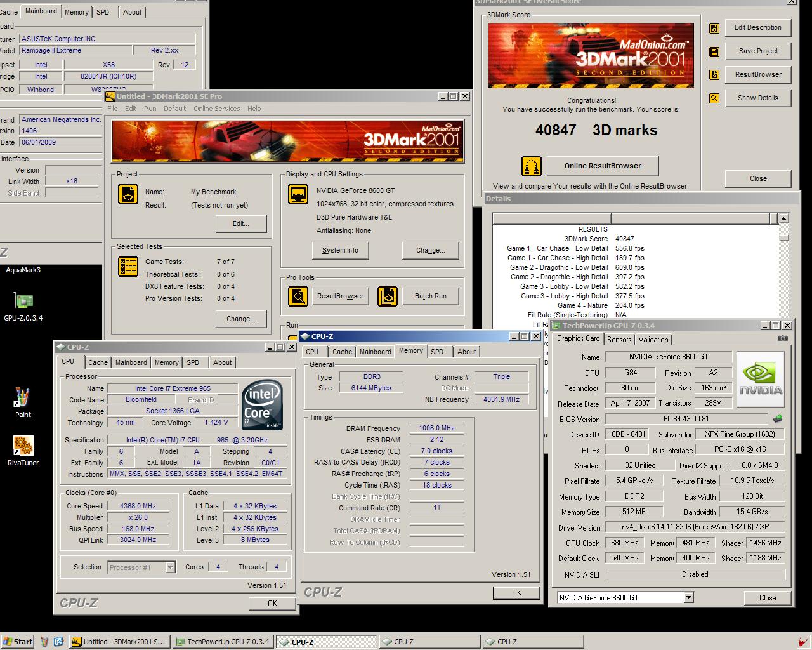Click the BIOS Version 60.84.43.00.81 field
The height and width of the screenshot is (650, 812).
[686, 419]
